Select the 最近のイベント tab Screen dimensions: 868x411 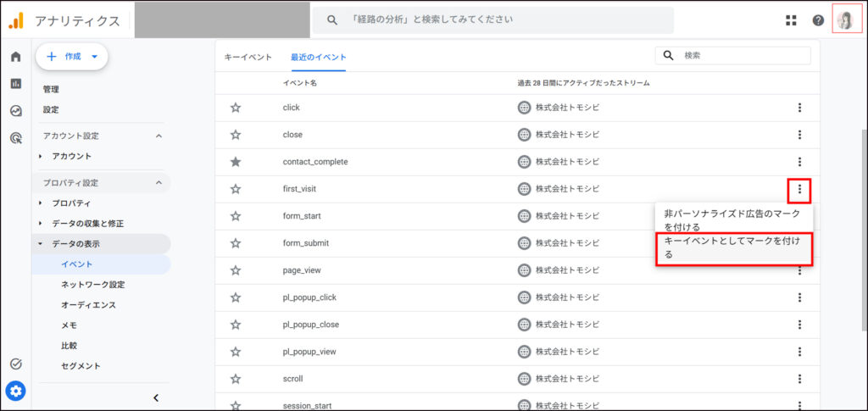click(x=319, y=57)
